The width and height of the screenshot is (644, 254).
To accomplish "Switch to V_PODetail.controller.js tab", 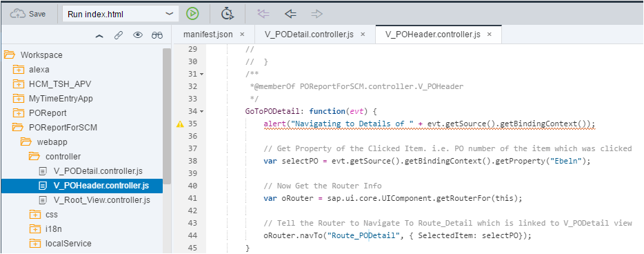I will tap(310, 35).
